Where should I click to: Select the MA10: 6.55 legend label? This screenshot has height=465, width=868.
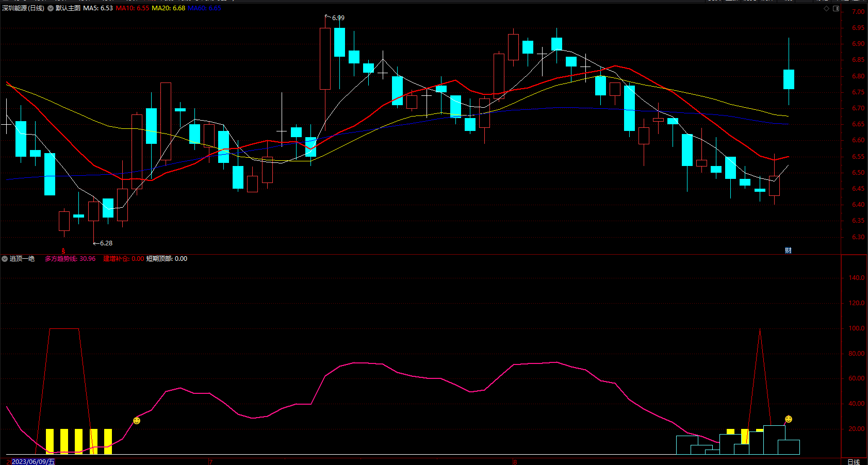133,8
